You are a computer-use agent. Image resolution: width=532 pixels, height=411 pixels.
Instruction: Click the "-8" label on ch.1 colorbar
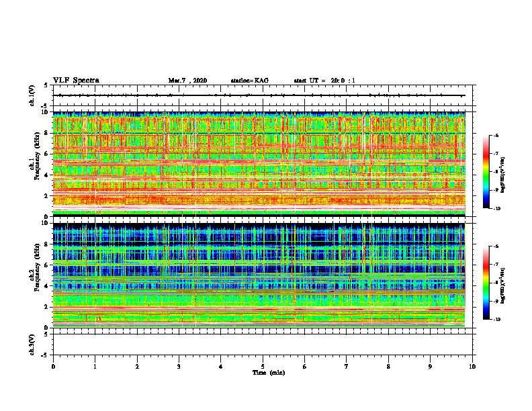coord(496,172)
